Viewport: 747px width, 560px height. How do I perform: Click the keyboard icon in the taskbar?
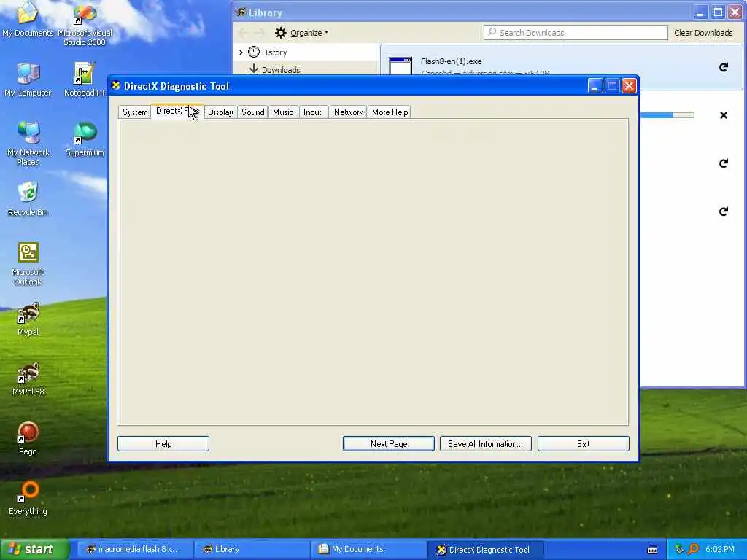652,550
